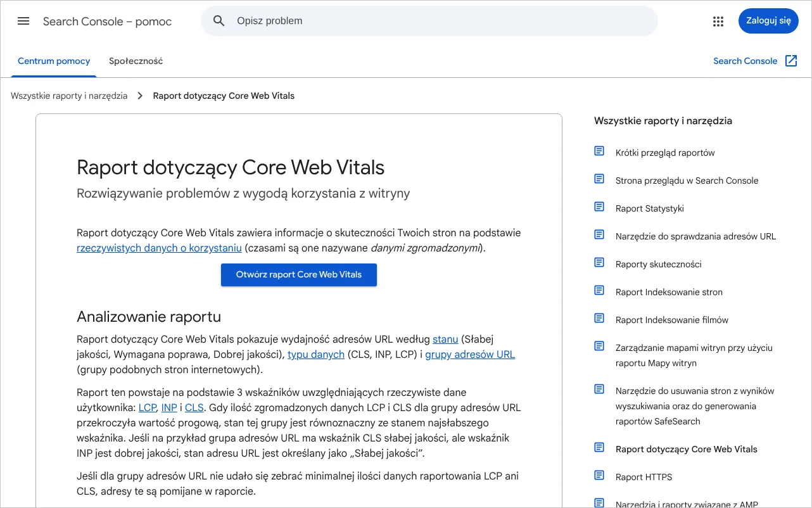The width and height of the screenshot is (812, 508).
Task: Click the document icon next to Raporty skuteczności
Action: click(599, 262)
